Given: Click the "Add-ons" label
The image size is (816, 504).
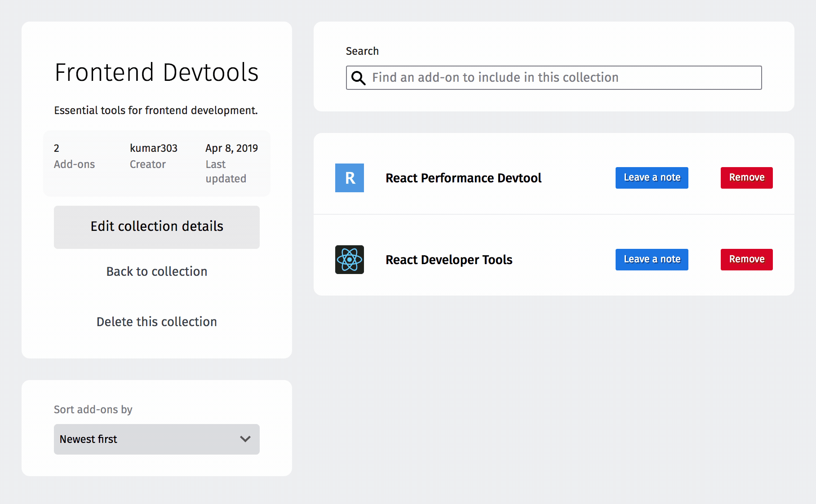Looking at the screenshot, I should click(x=75, y=164).
